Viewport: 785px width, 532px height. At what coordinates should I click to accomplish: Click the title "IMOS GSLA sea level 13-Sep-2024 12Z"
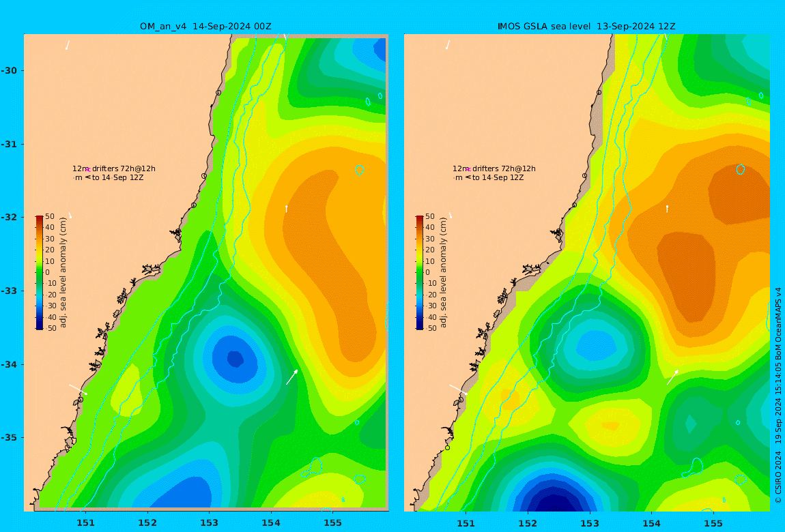click(586, 27)
